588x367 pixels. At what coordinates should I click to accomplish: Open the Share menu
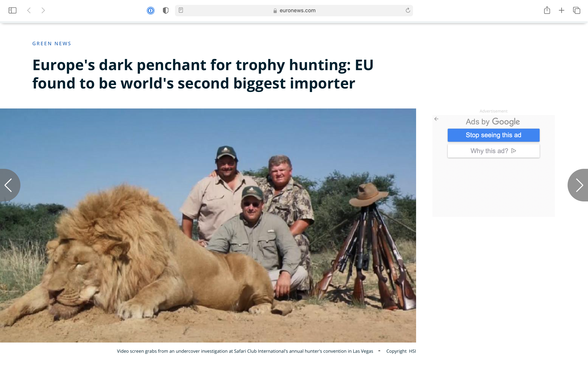[x=547, y=10]
